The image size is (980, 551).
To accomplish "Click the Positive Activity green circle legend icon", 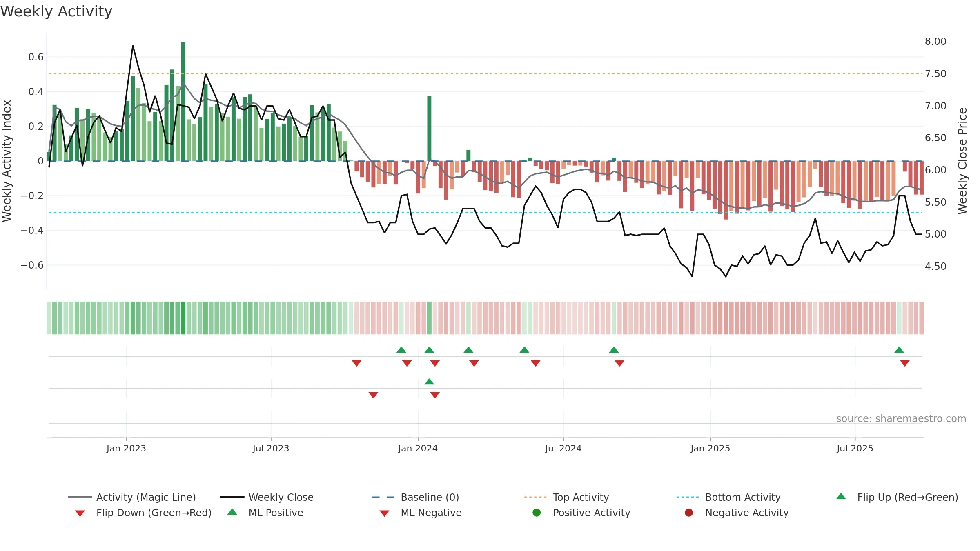I will pyautogui.click(x=537, y=513).
